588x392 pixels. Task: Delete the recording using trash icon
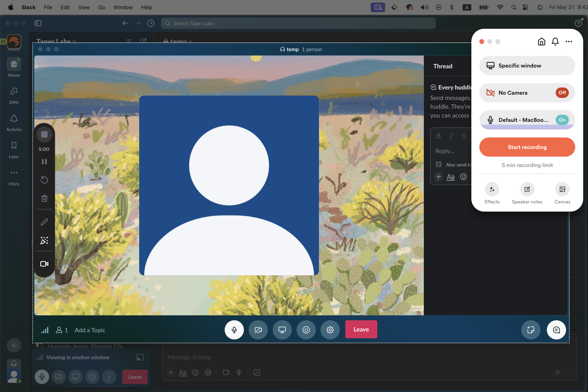pyautogui.click(x=44, y=198)
